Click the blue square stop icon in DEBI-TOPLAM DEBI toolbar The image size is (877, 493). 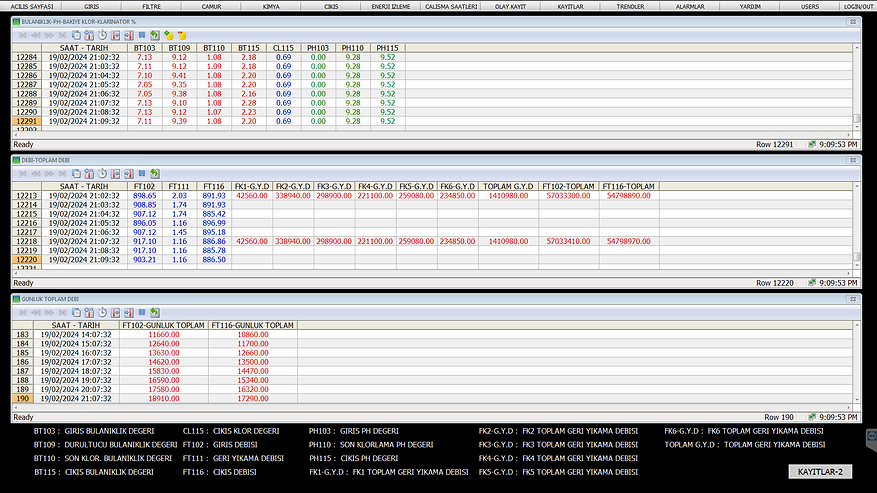click(x=141, y=173)
